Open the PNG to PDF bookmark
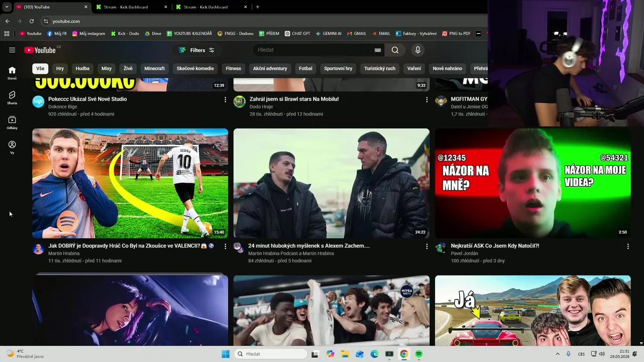This screenshot has height=362, width=644. click(456, 34)
